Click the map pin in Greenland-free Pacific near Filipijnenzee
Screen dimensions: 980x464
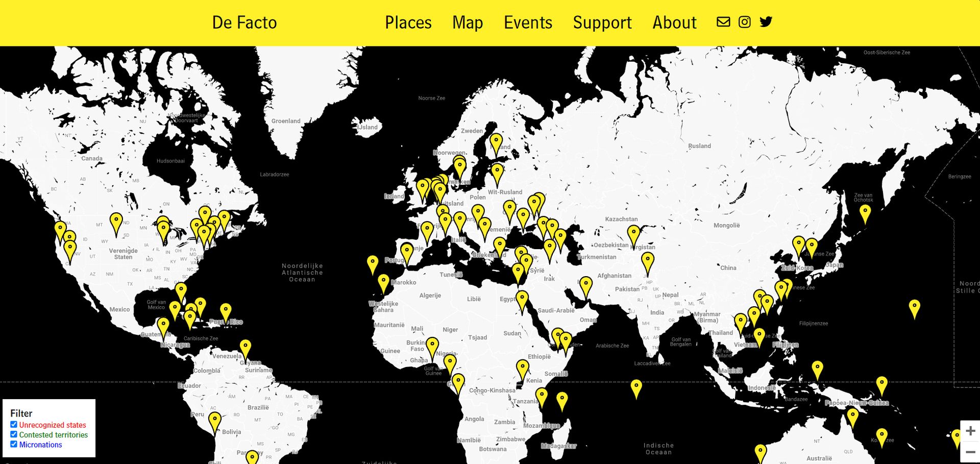tap(914, 308)
